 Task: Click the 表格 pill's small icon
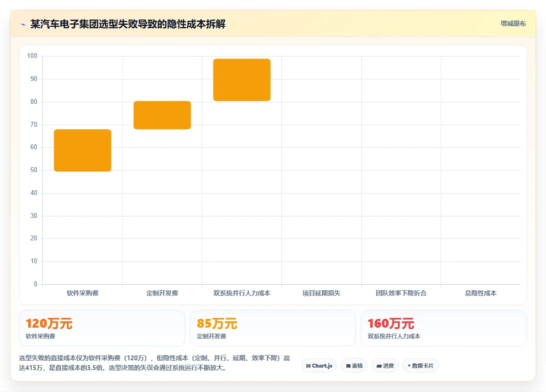pyautogui.click(x=348, y=366)
